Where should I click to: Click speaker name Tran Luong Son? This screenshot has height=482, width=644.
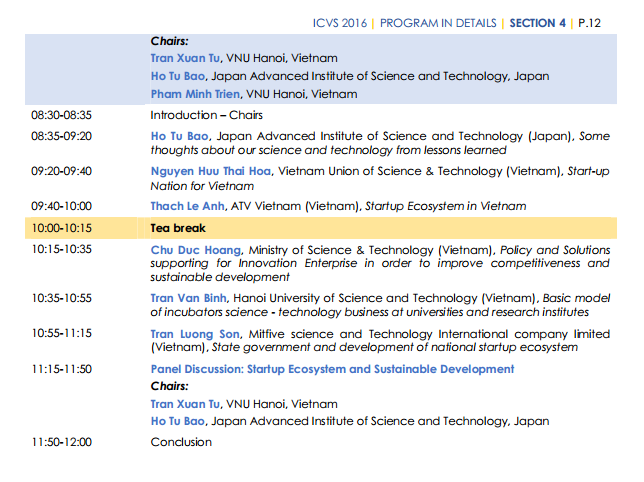(x=195, y=334)
